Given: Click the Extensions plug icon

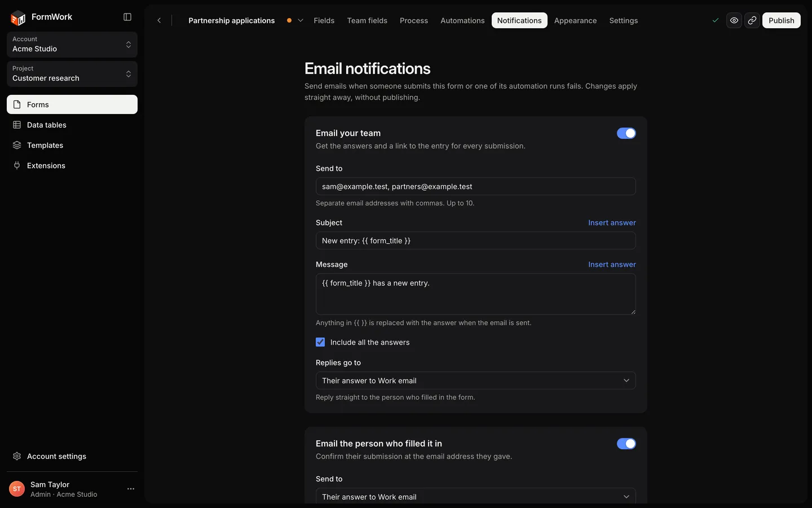Looking at the screenshot, I should pyautogui.click(x=17, y=165).
